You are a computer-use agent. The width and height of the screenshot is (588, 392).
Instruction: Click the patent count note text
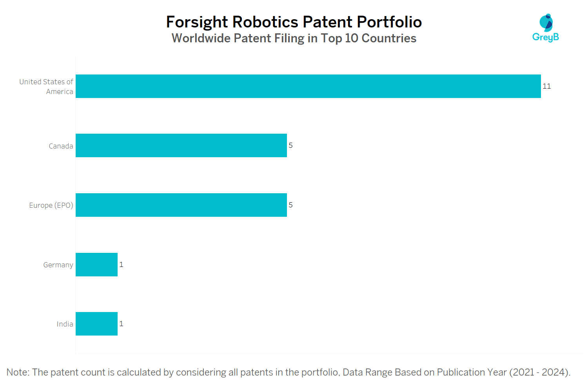point(289,372)
